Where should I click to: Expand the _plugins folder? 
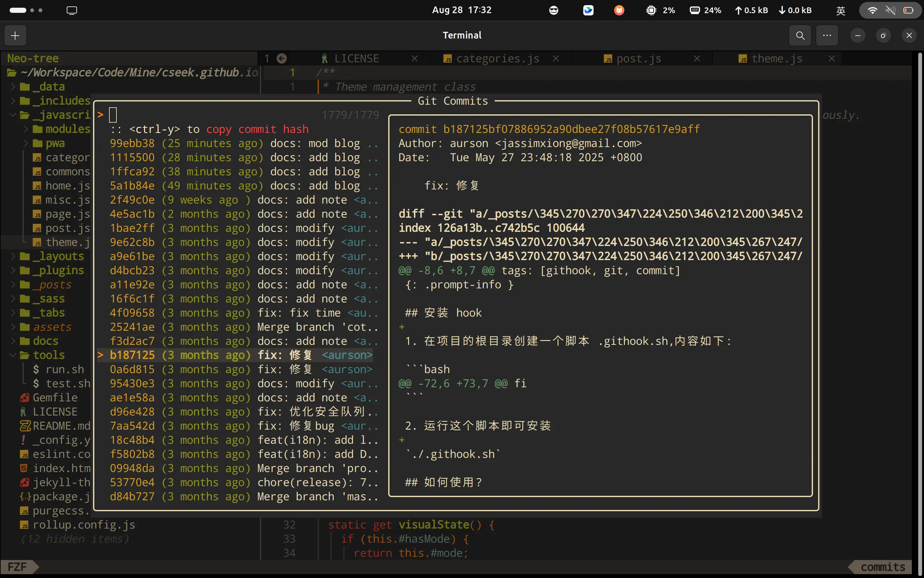pyautogui.click(x=13, y=270)
